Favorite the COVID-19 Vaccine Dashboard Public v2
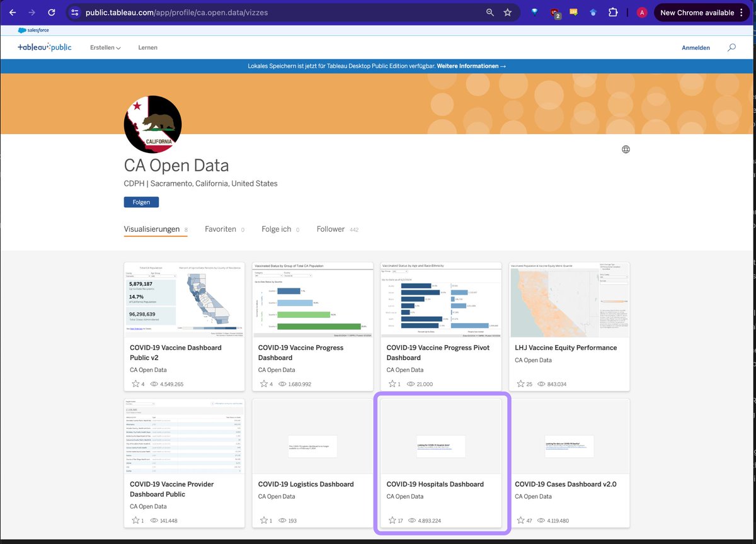The height and width of the screenshot is (544, 756). click(x=135, y=384)
